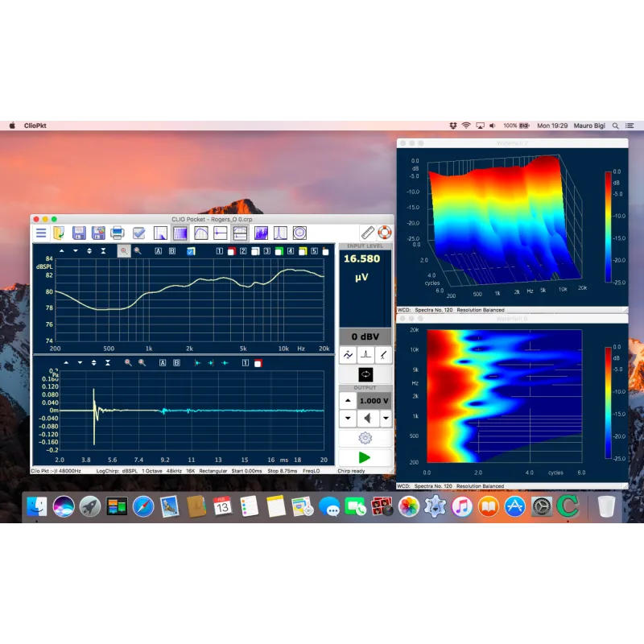Click the green overlay 3 color swatch
The image size is (644, 644).
tap(279, 251)
